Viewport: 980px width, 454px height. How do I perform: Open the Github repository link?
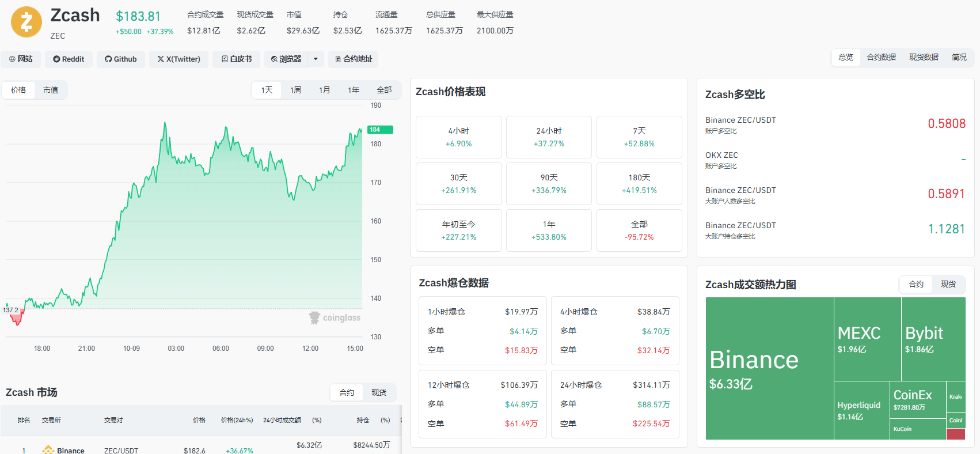coord(121,59)
